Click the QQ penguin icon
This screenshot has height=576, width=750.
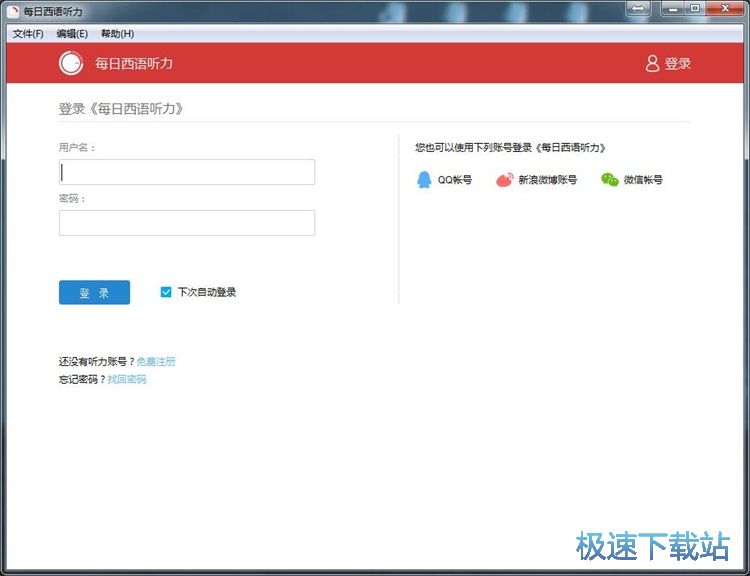[x=424, y=180]
